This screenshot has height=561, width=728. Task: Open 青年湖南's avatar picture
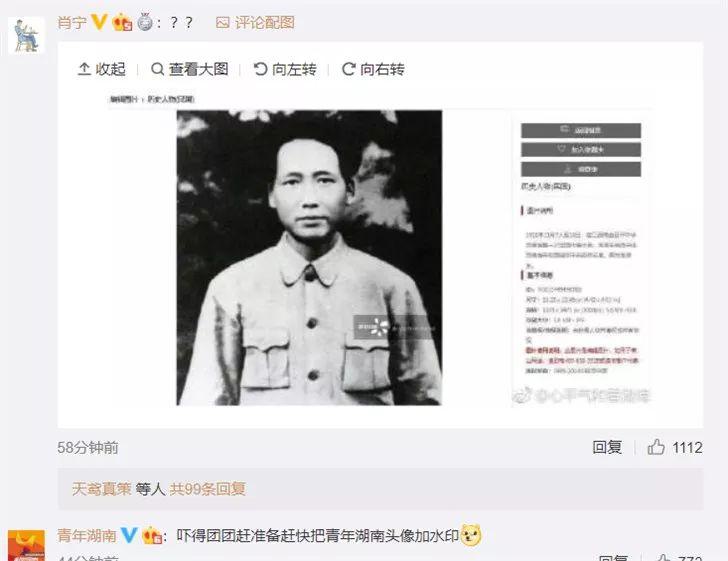coord(26,546)
